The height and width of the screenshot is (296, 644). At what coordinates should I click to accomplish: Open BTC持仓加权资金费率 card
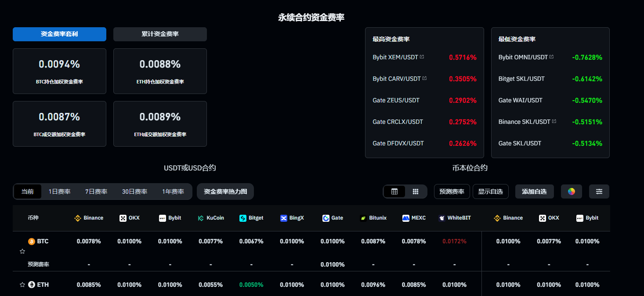[x=59, y=71]
